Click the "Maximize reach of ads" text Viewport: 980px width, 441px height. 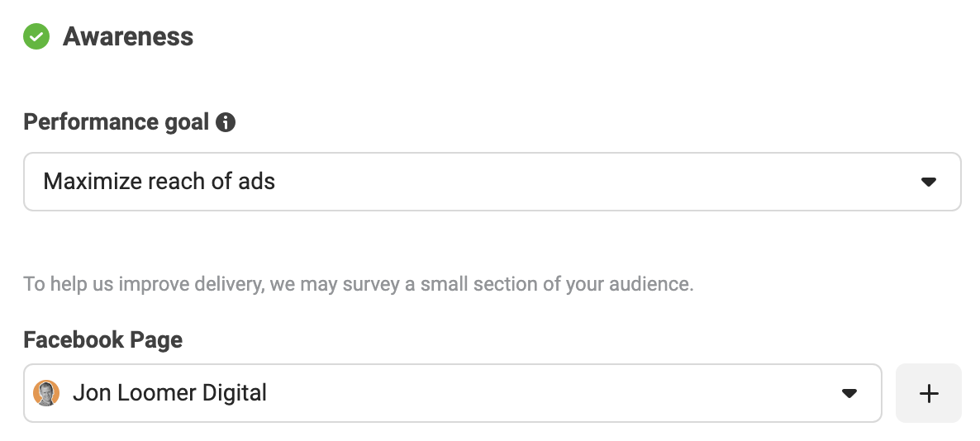[x=159, y=182]
